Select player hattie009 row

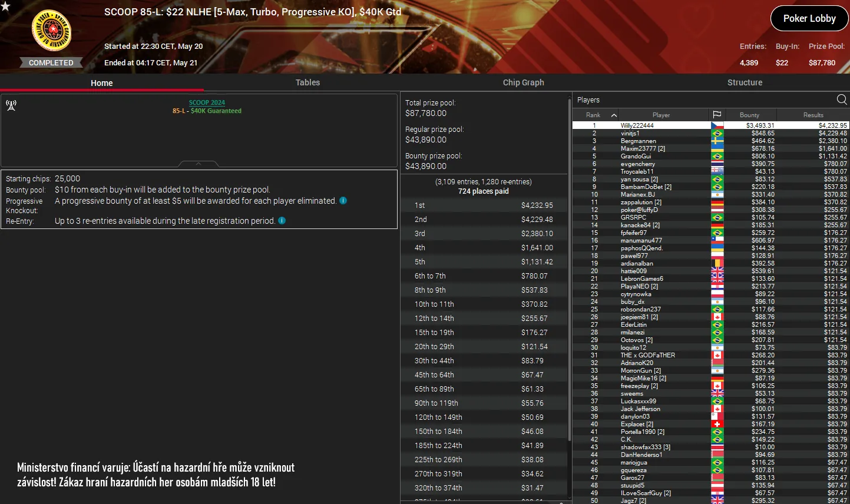click(x=711, y=271)
